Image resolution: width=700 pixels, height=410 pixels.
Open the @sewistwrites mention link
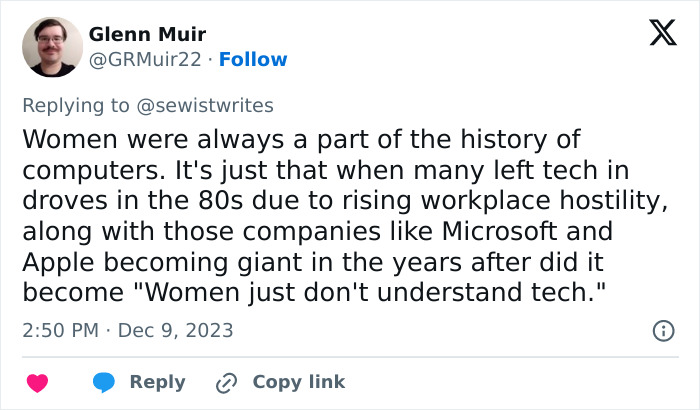[208, 105]
